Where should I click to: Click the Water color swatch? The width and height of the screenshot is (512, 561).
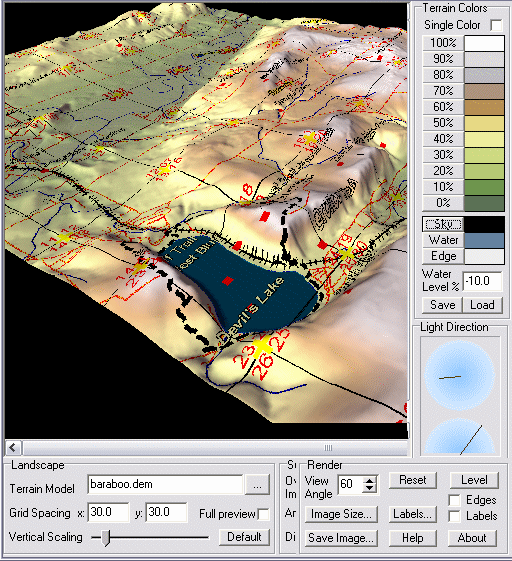click(x=484, y=240)
